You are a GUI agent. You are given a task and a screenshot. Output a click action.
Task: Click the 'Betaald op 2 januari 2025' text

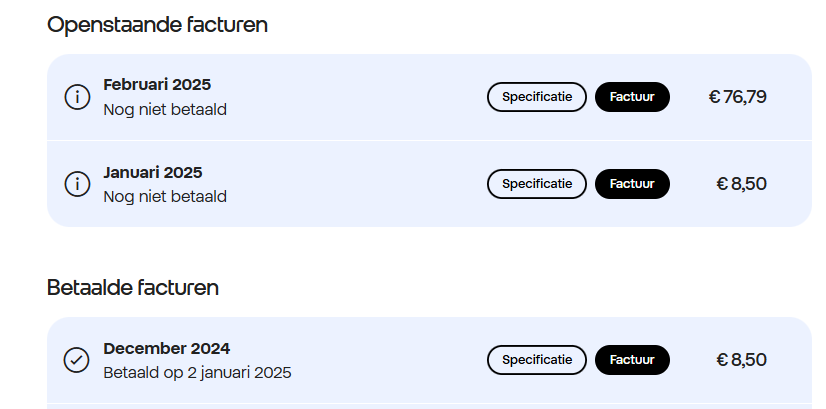(x=197, y=373)
